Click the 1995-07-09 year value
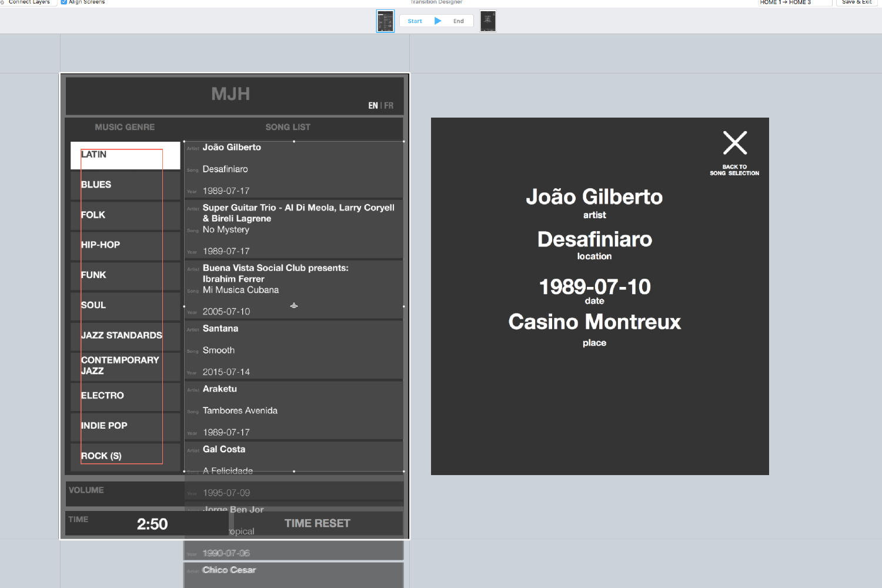The width and height of the screenshot is (882, 588). 226,493
